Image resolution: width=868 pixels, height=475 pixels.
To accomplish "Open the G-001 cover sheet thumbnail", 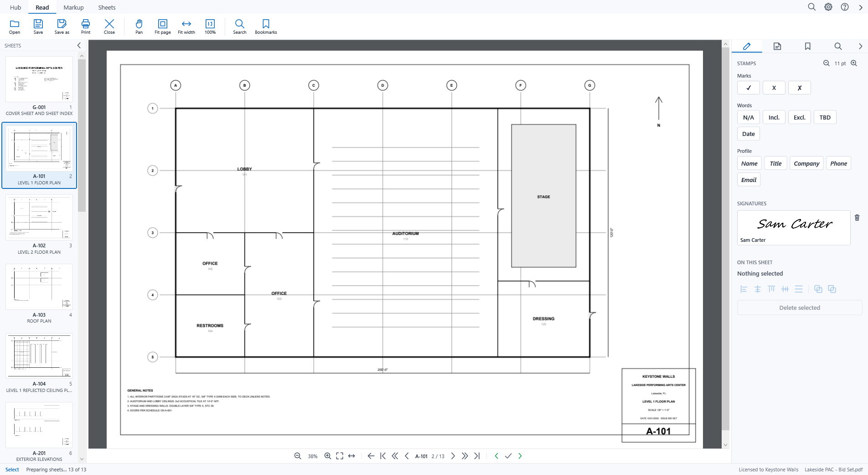I will pos(39,86).
